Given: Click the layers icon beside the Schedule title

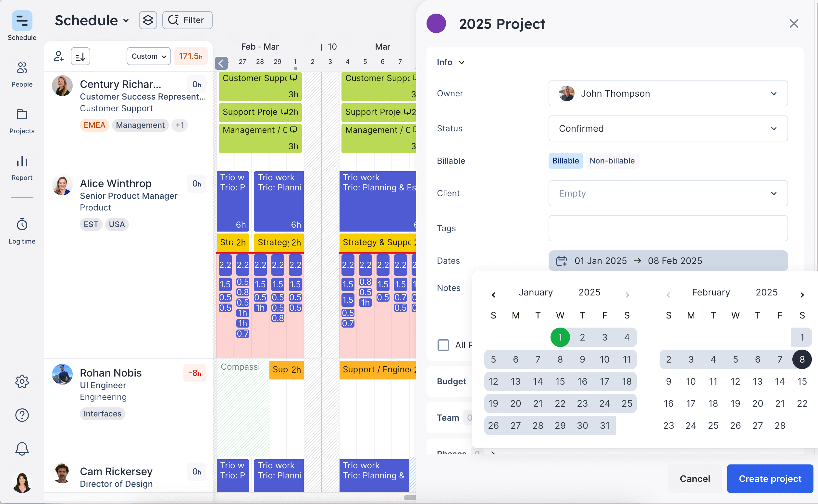Looking at the screenshot, I should coord(148,20).
